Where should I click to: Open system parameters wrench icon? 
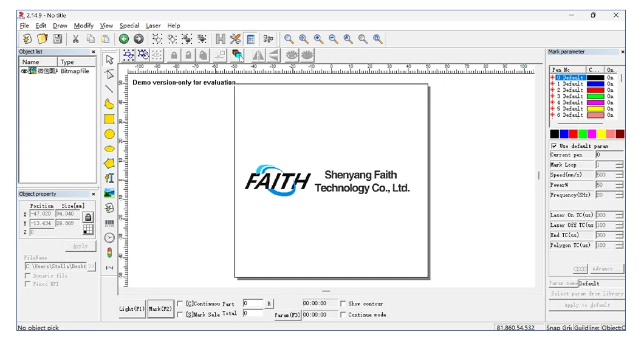[x=235, y=39]
